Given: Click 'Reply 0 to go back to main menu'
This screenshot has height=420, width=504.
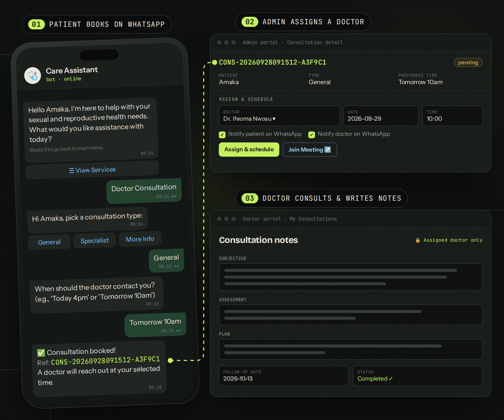Looking at the screenshot, I should (66, 149).
